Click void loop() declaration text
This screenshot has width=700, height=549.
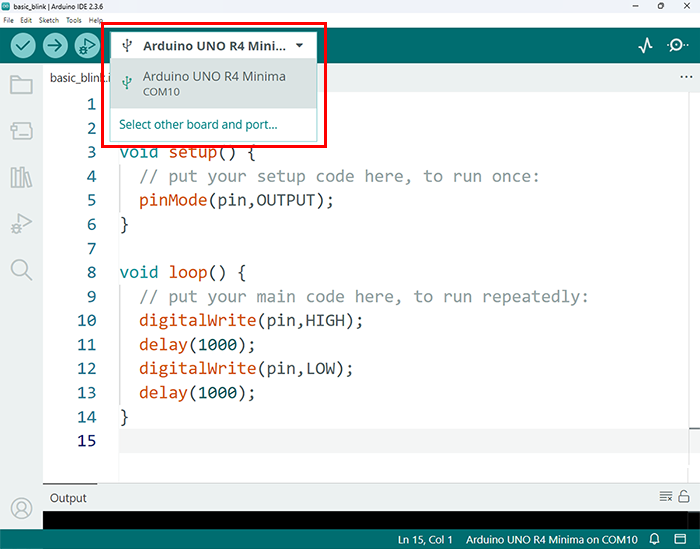point(183,272)
